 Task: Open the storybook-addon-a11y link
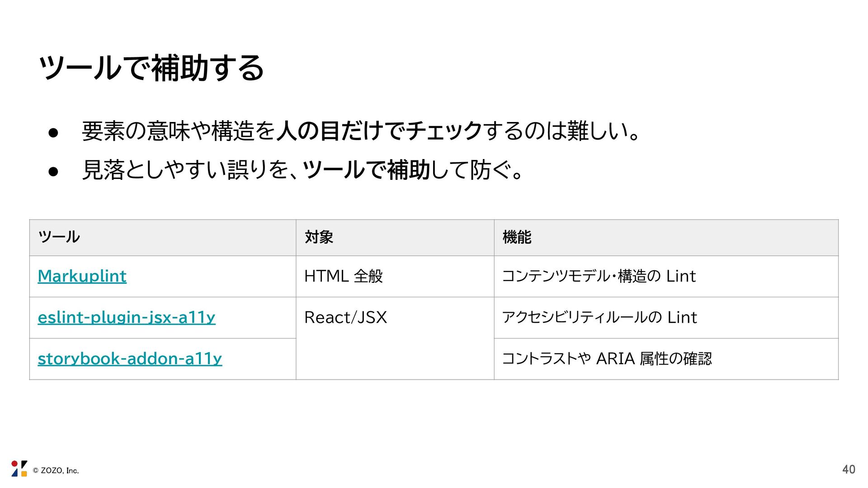[x=130, y=359]
